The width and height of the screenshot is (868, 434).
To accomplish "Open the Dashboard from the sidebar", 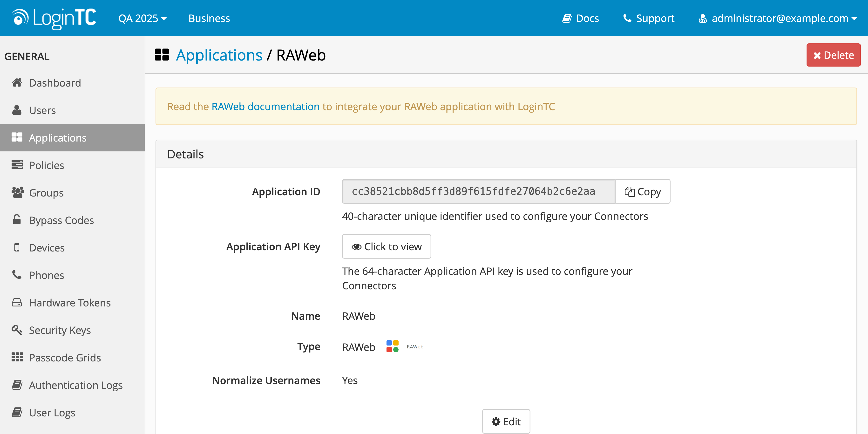I will (17, 82).
